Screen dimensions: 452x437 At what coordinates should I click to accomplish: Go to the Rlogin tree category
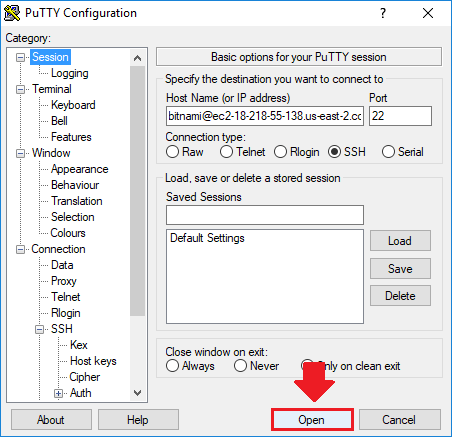[x=66, y=313]
